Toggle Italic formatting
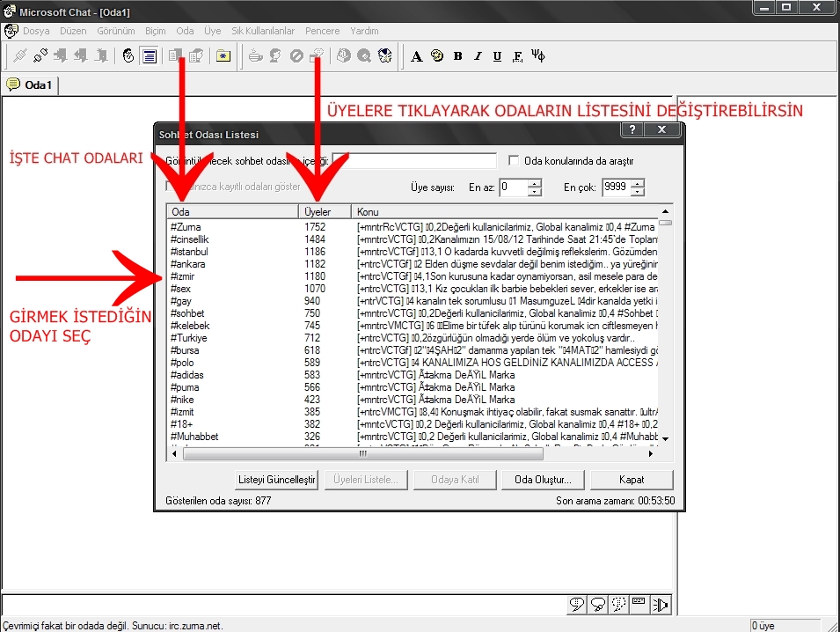 click(478, 56)
